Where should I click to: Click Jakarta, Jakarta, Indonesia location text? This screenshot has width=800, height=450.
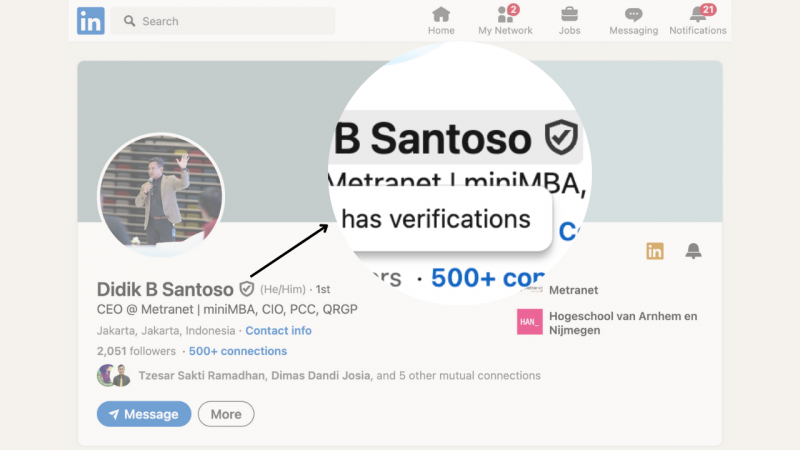pos(166,331)
